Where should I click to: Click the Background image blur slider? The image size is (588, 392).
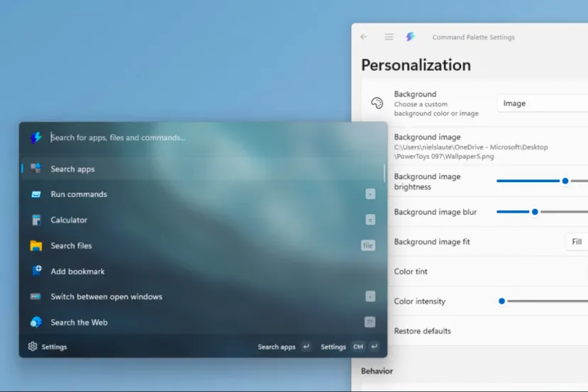click(x=535, y=211)
